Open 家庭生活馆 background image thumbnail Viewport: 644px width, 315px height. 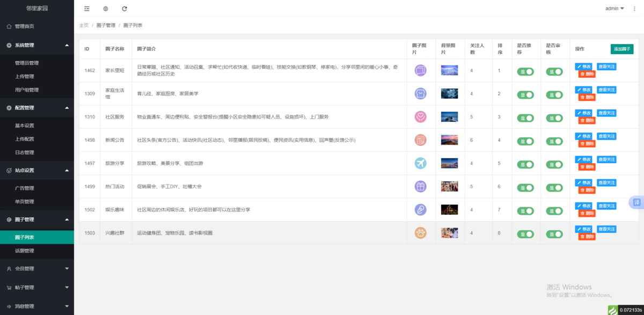click(x=449, y=93)
